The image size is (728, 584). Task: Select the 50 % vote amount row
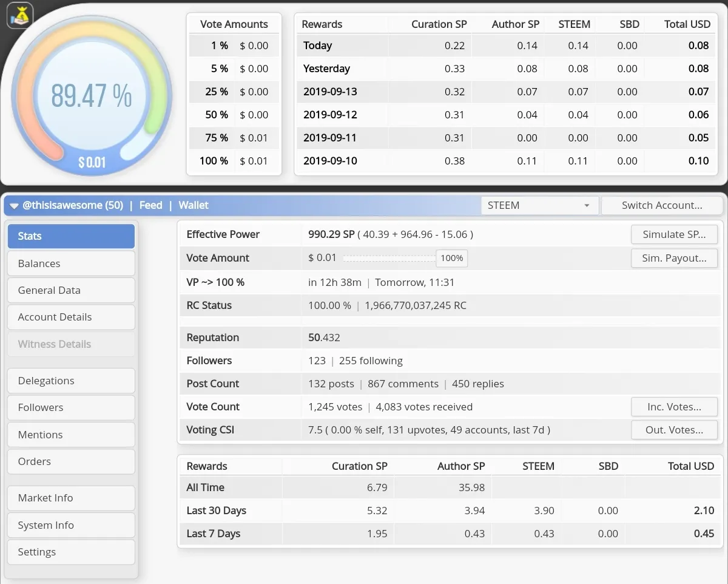[x=234, y=115]
